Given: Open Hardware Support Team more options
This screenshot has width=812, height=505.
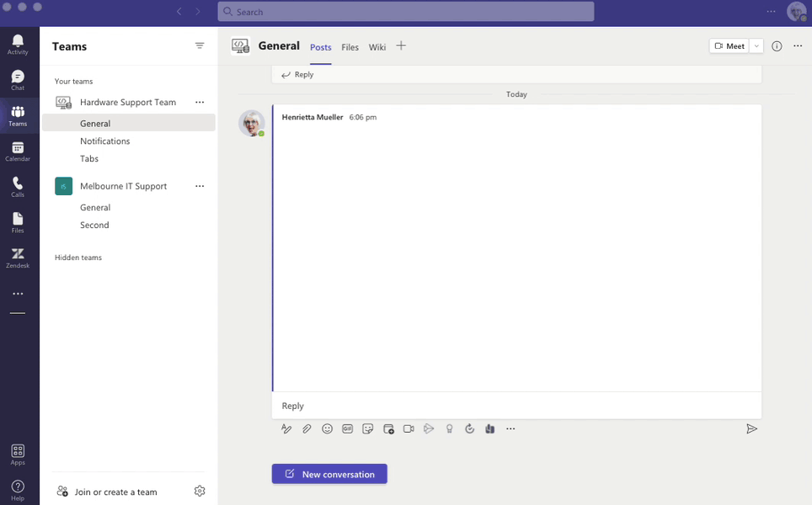Looking at the screenshot, I should [200, 102].
